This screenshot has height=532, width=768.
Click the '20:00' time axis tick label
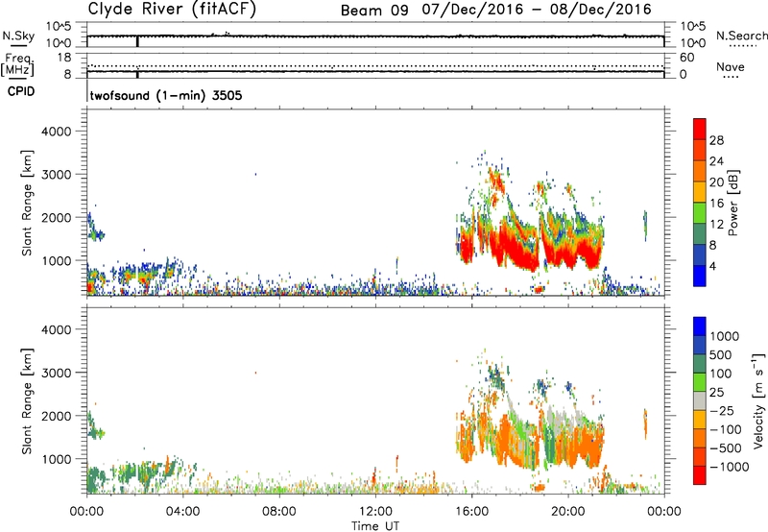568,512
